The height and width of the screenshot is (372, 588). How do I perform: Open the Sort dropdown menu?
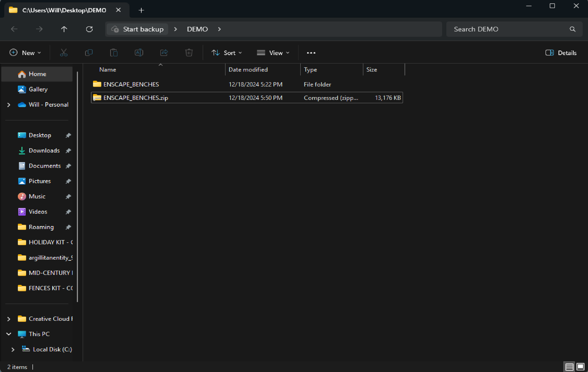point(226,53)
